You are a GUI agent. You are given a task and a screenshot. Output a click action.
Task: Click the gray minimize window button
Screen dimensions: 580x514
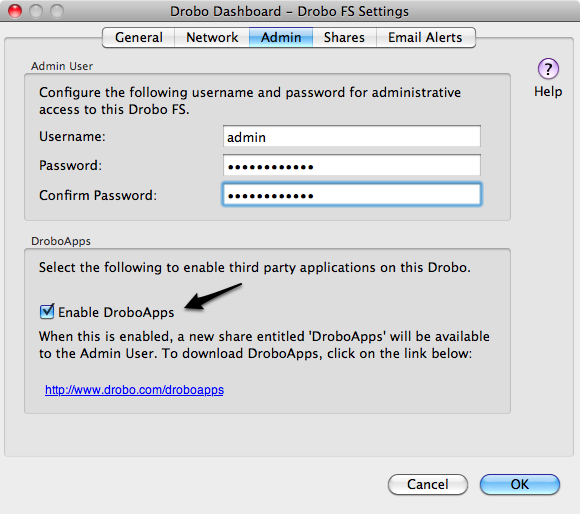(36, 11)
